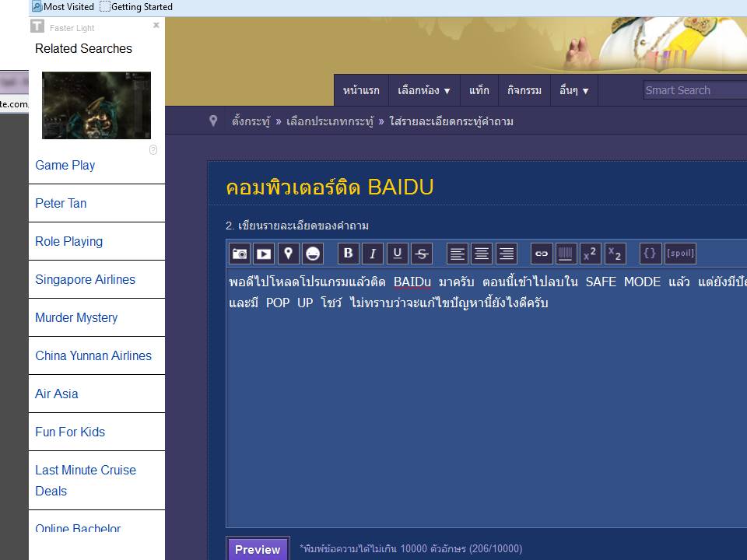Click the 2. เขียนรายละเอียดของคำถาม step label
The image size is (747, 560).
(297, 226)
